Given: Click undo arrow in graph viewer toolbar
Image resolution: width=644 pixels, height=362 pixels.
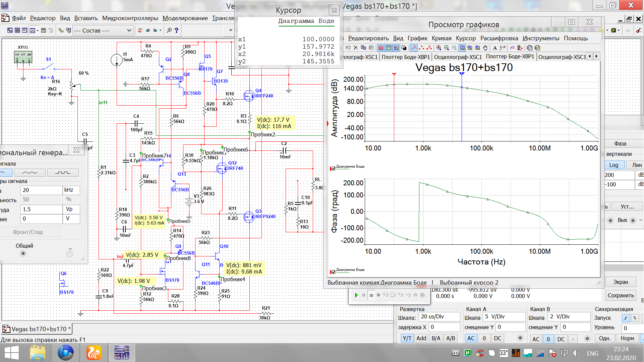Looking at the screenshot, I should (348, 48).
